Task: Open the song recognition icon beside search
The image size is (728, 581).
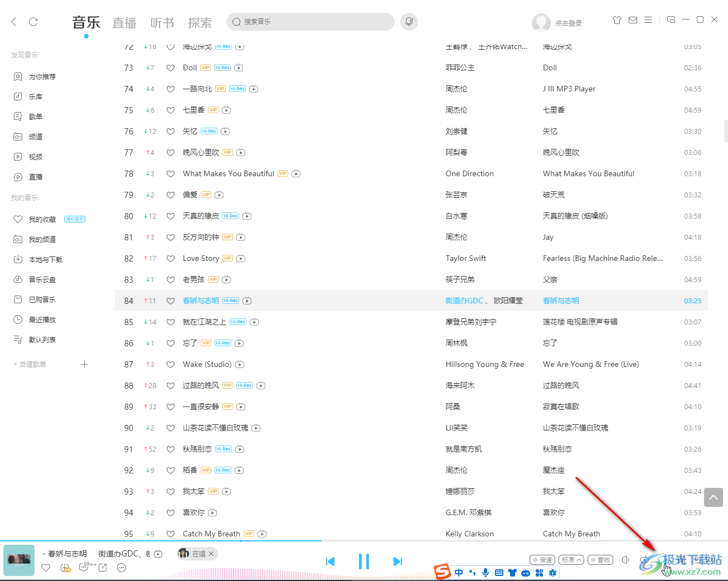Action: (409, 22)
